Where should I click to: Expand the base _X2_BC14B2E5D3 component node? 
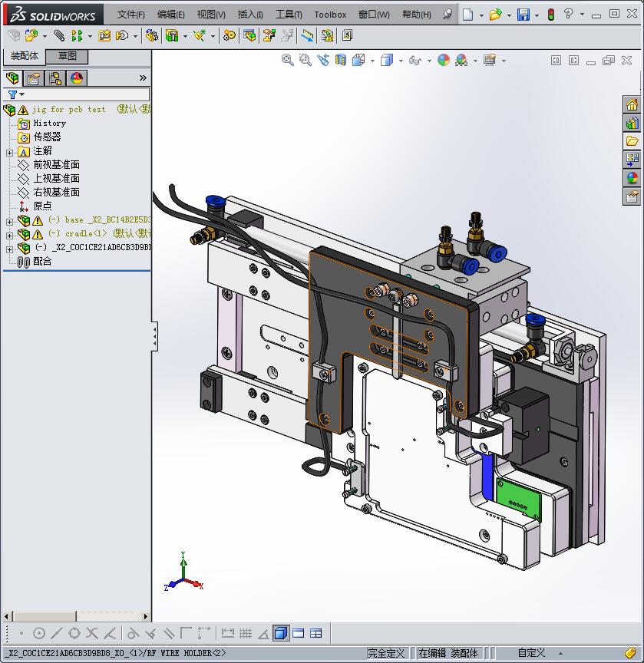coord(10,222)
